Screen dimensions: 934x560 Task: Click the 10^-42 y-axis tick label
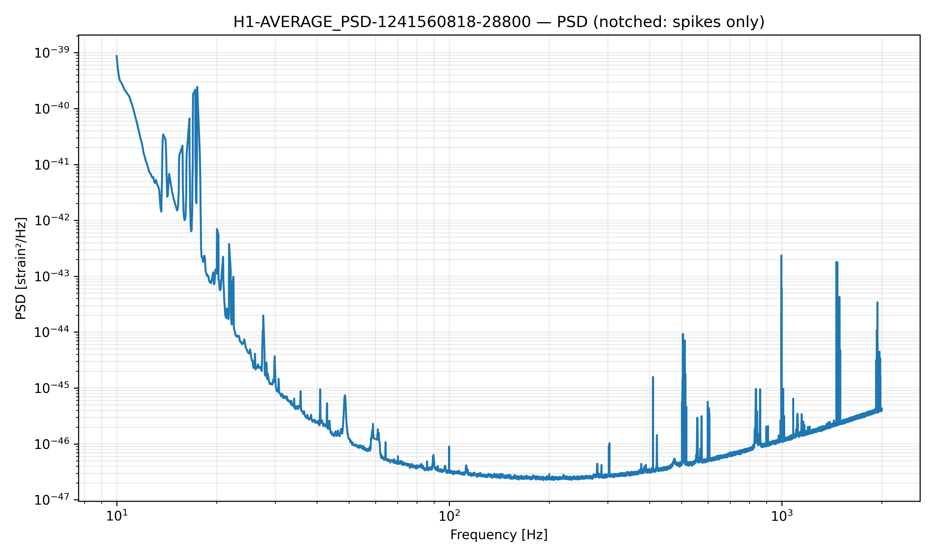pyautogui.click(x=52, y=221)
